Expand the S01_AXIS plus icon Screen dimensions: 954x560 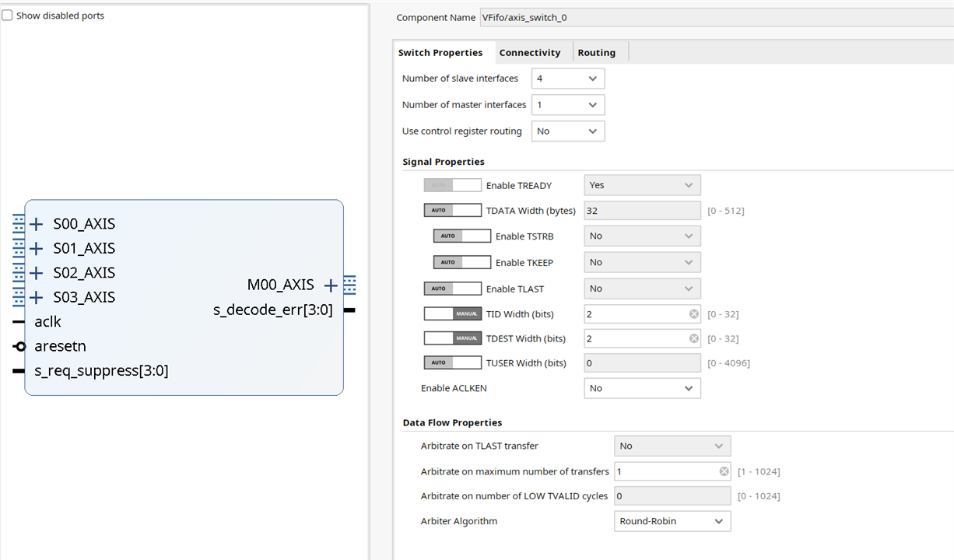pyautogui.click(x=36, y=249)
